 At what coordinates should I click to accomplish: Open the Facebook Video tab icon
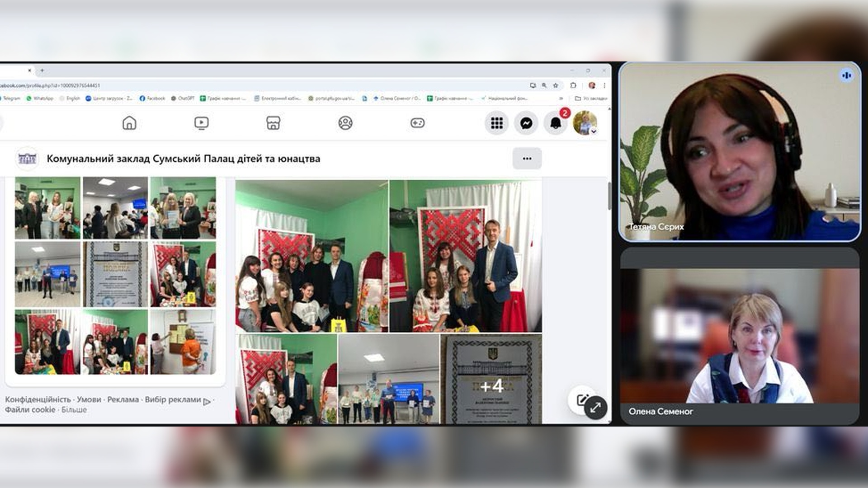(x=201, y=123)
